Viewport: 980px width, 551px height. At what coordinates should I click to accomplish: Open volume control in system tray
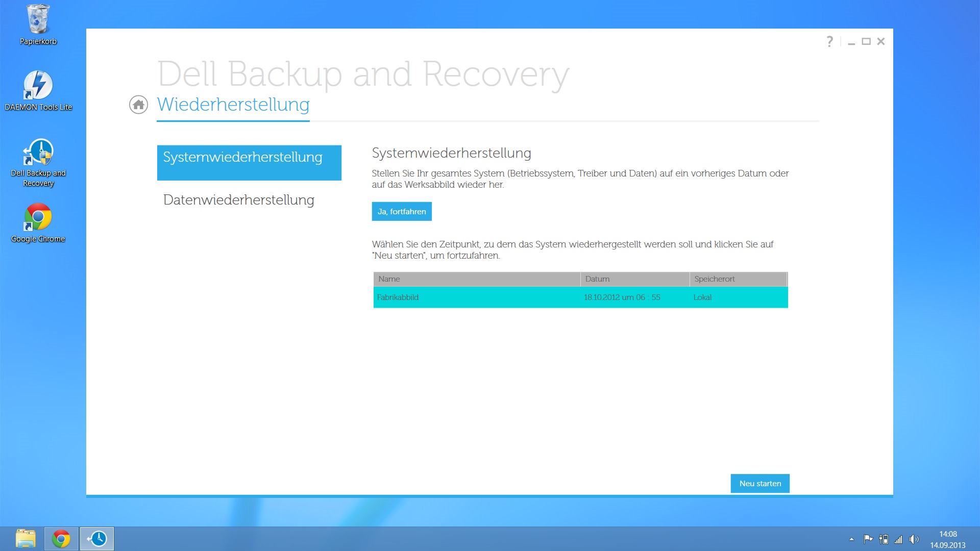[x=914, y=539]
